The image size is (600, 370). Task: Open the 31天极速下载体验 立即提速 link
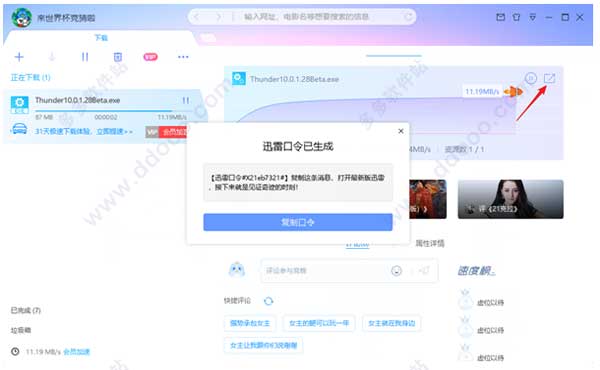(x=84, y=131)
